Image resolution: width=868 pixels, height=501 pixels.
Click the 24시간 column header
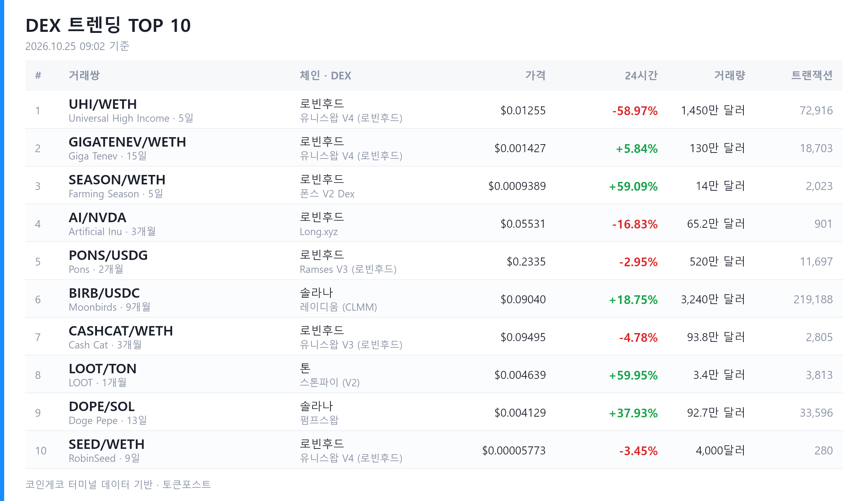(x=641, y=75)
